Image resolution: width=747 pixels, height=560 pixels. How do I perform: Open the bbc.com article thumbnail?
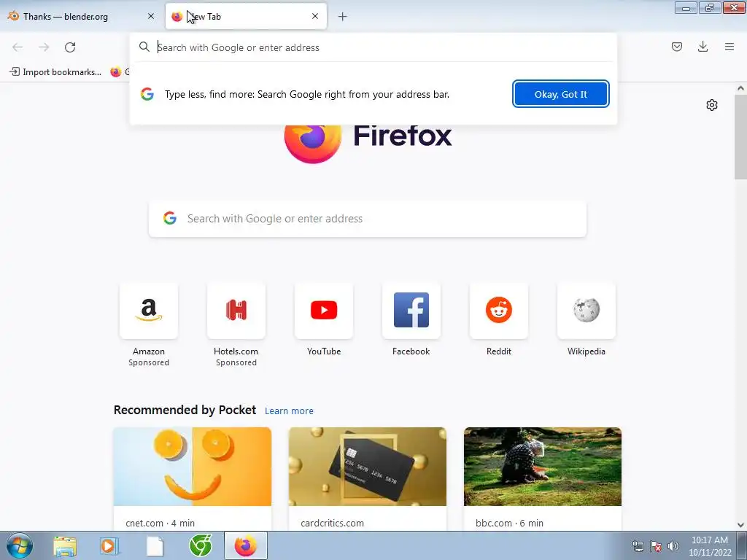(543, 467)
